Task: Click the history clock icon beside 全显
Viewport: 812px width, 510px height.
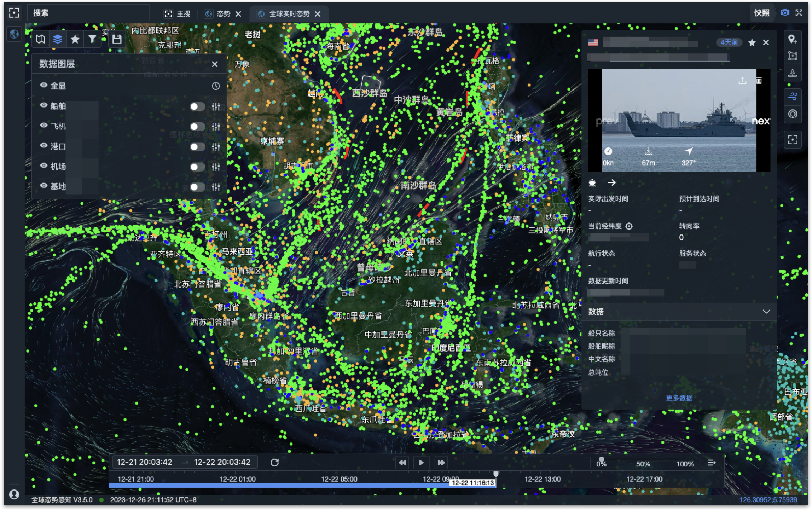Action: click(x=216, y=86)
